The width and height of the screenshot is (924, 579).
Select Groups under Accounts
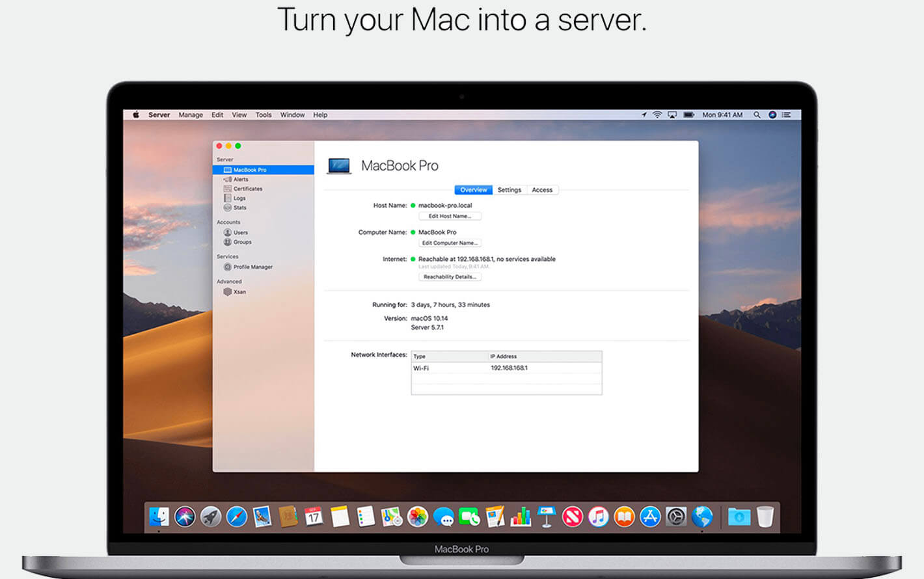(238, 242)
